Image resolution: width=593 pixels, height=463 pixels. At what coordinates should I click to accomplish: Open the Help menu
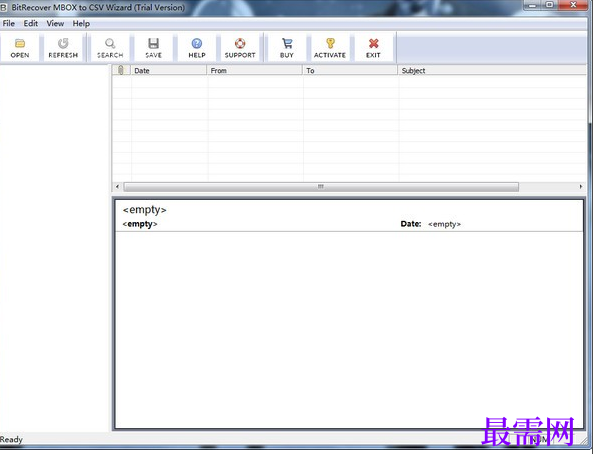[81, 23]
